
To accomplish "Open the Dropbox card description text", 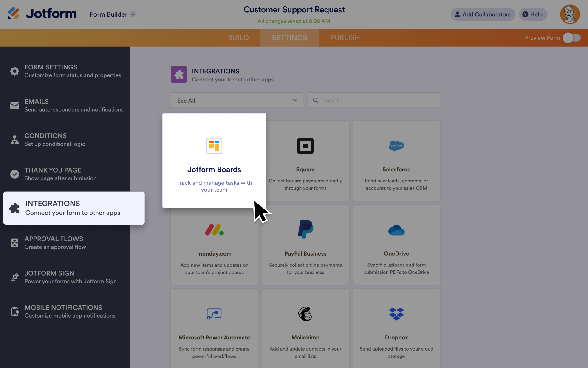I will pos(396,352).
